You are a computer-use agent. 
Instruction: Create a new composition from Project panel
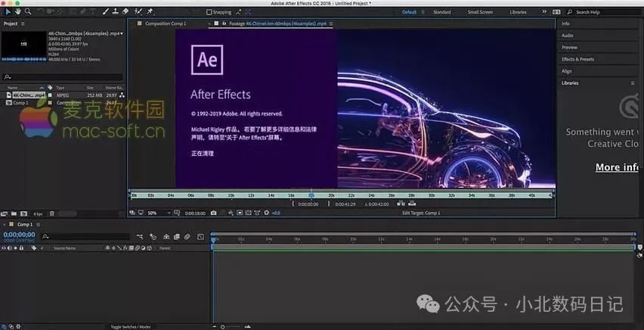coord(24,213)
